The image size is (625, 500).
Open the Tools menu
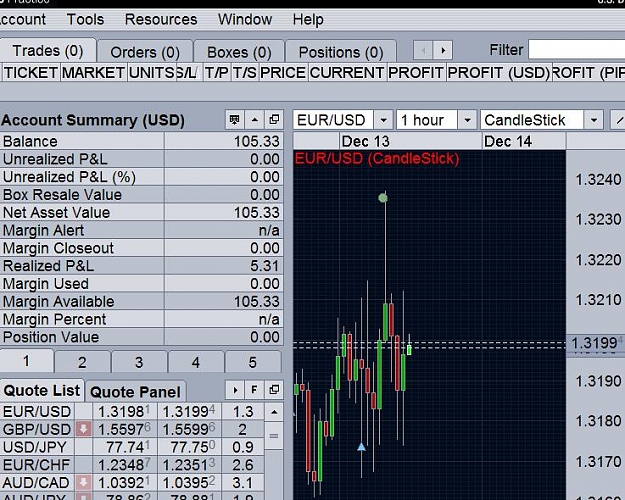tap(85, 20)
